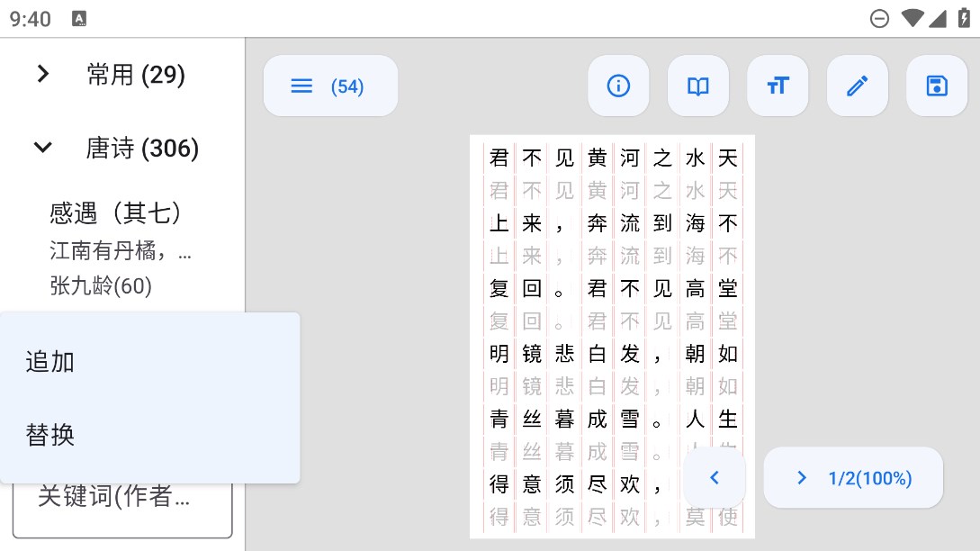
Task: Tap the keyboard indicator icon in status bar
Action: coord(79,19)
